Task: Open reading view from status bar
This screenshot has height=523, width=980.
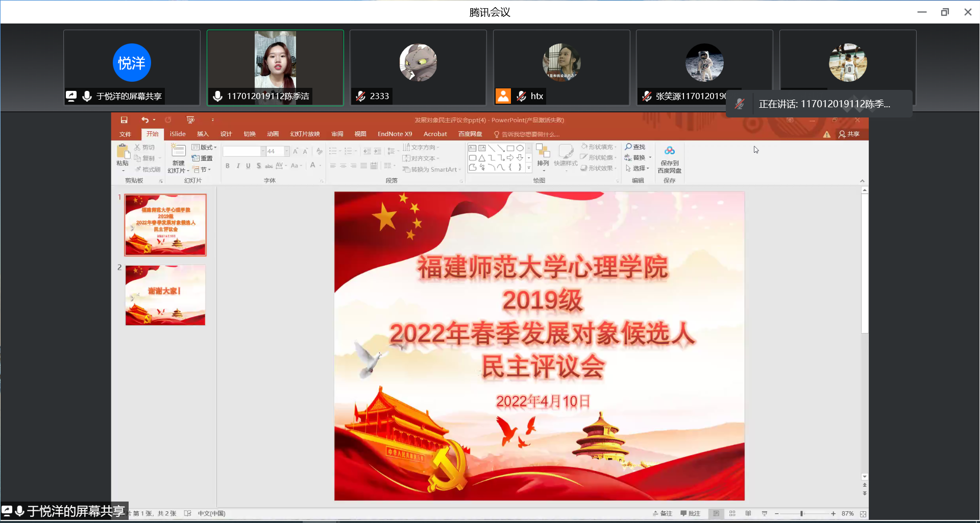Action: (x=748, y=513)
